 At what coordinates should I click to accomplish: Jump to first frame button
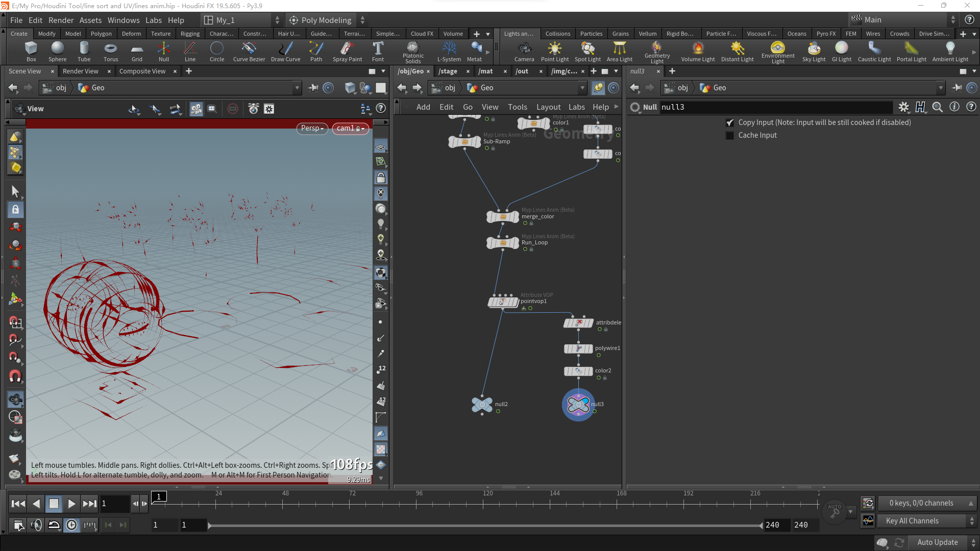click(x=18, y=504)
